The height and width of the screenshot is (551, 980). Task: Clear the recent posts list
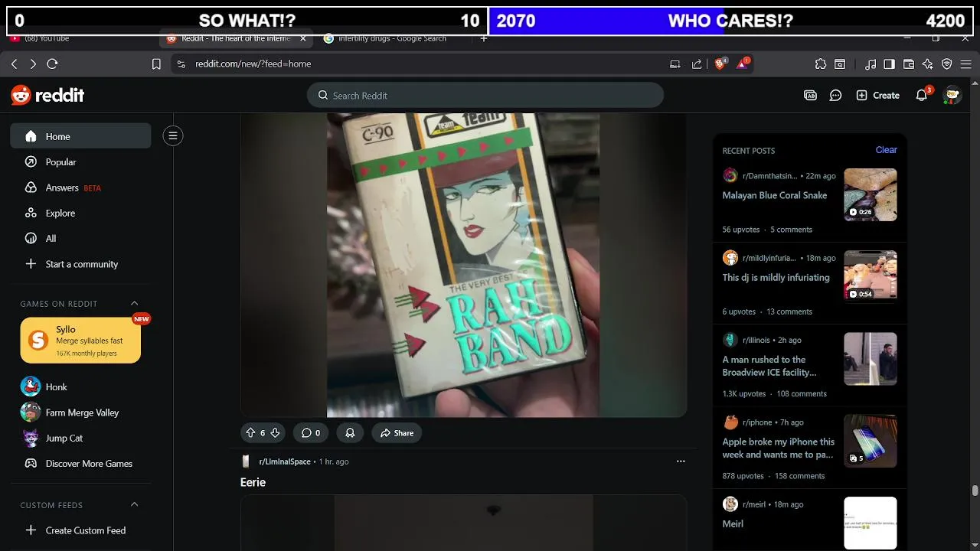pyautogui.click(x=886, y=150)
